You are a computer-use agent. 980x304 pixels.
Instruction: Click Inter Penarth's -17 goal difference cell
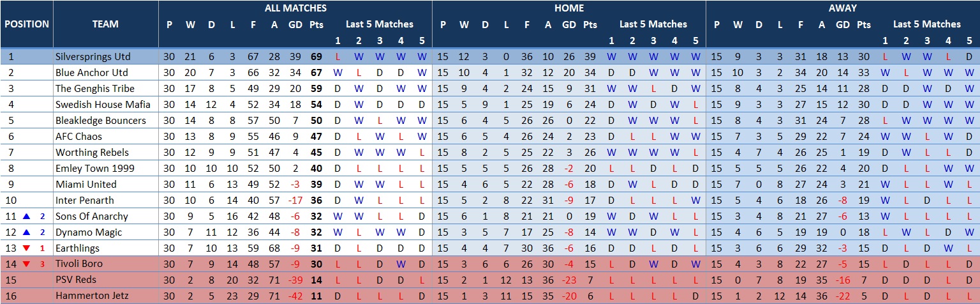coord(295,201)
